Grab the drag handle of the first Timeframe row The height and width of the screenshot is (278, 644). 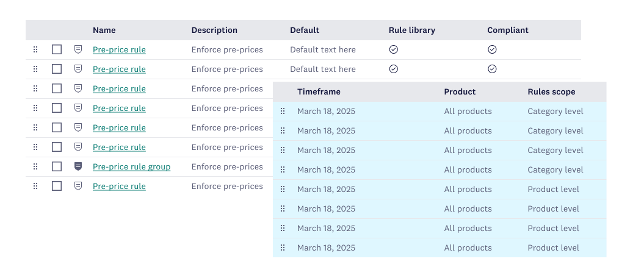pyautogui.click(x=283, y=112)
